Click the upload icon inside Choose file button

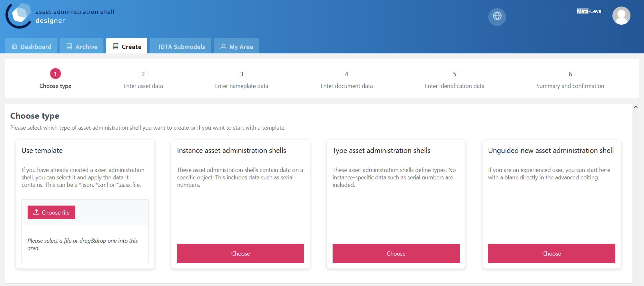37,212
